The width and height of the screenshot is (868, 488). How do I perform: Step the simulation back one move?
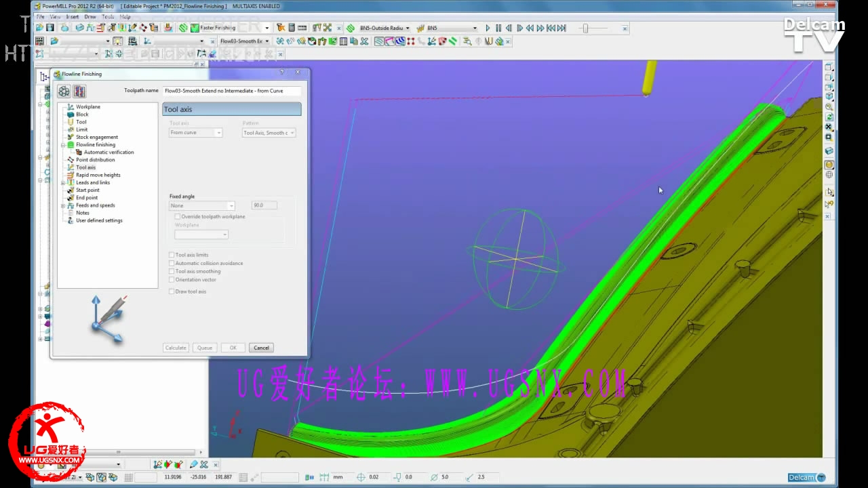click(509, 28)
